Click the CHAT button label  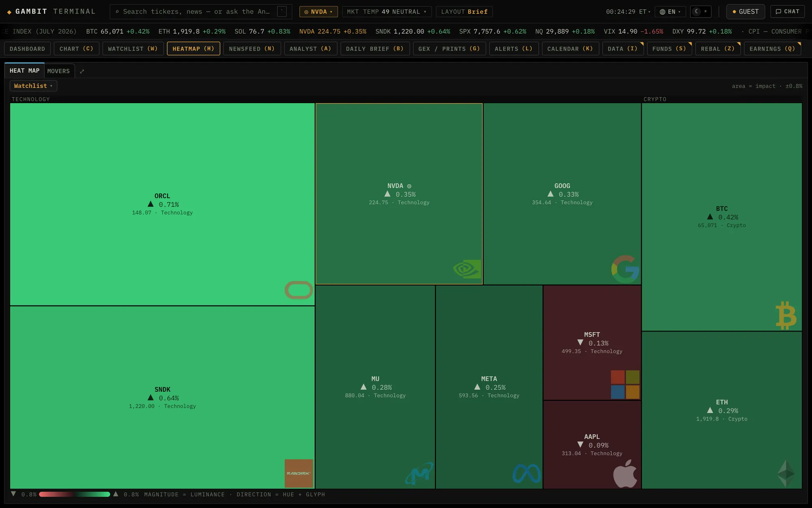pos(791,12)
